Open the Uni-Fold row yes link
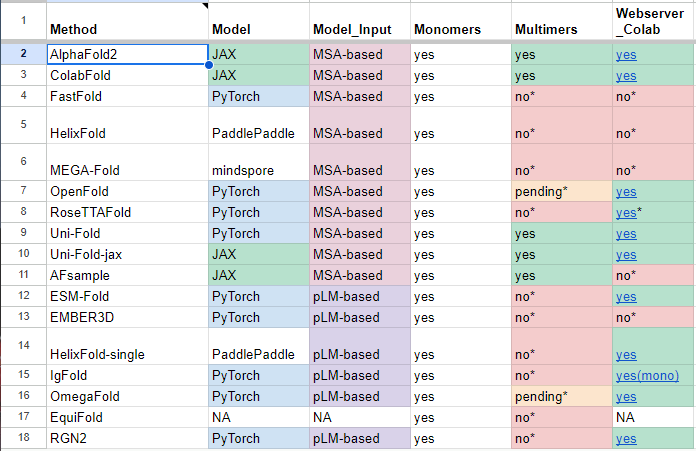 (x=626, y=233)
